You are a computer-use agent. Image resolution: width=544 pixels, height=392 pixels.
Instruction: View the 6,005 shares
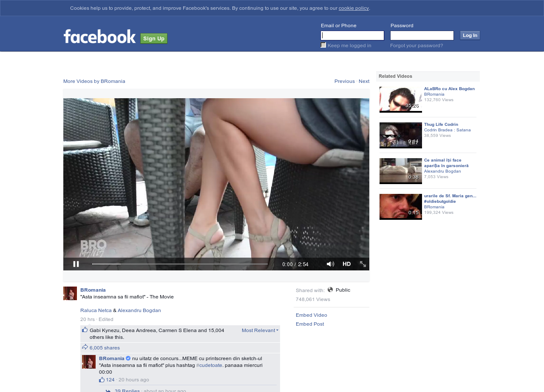[105, 348]
